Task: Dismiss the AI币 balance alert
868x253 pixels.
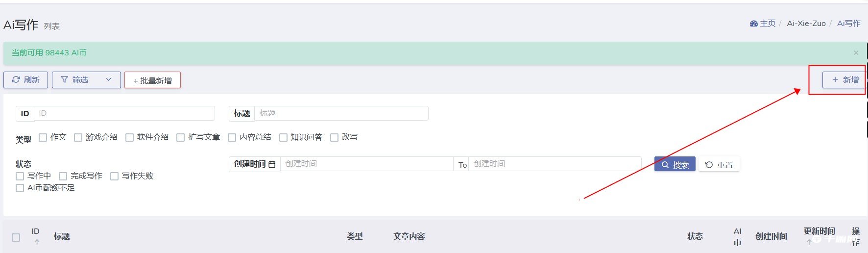Action: (856, 53)
